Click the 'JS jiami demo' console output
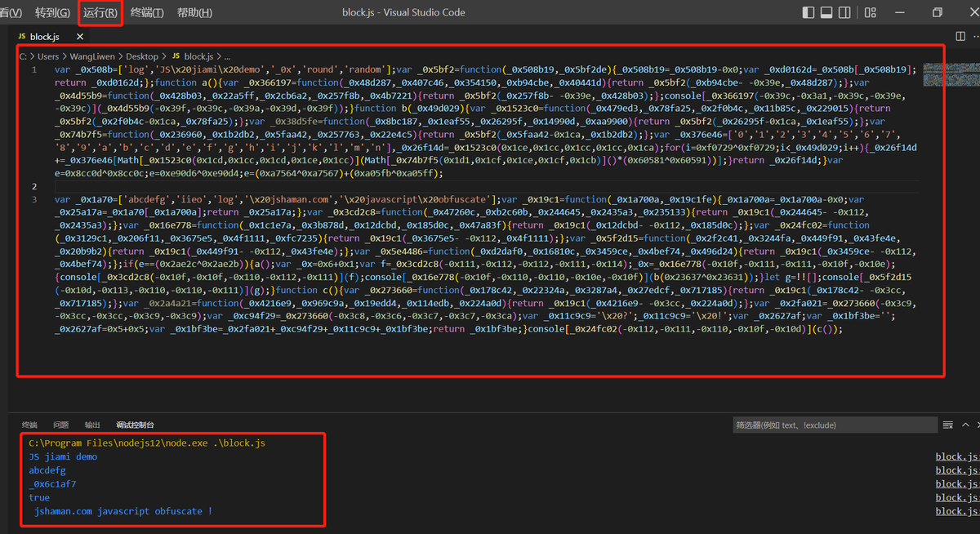The image size is (980, 534). point(63,456)
